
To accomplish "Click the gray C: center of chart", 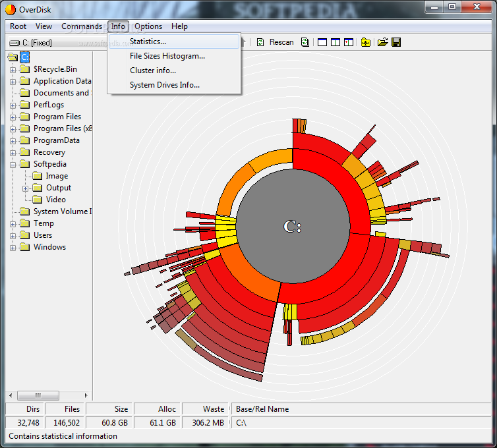I will (x=292, y=227).
